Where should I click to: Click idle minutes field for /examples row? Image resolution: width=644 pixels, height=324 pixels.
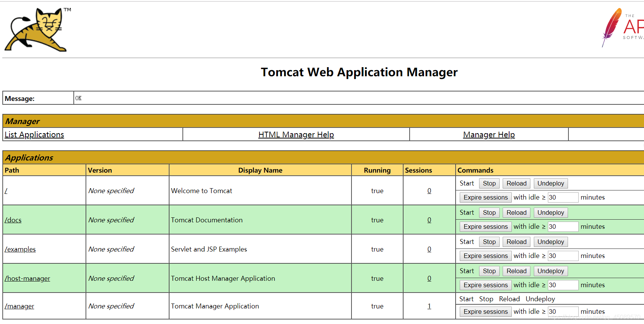click(563, 256)
